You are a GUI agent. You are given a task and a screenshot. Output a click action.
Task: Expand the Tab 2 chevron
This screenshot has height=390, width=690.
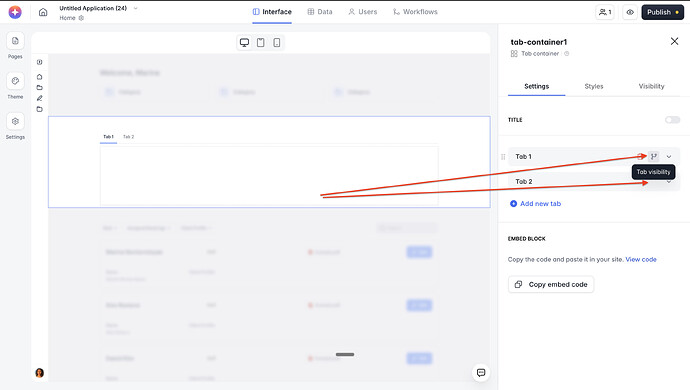pos(669,181)
